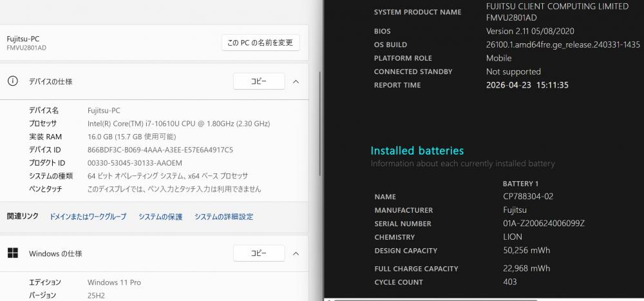Collapse the Windows の仕様 section chevron
This screenshot has width=644, height=301.
pyautogui.click(x=296, y=253)
